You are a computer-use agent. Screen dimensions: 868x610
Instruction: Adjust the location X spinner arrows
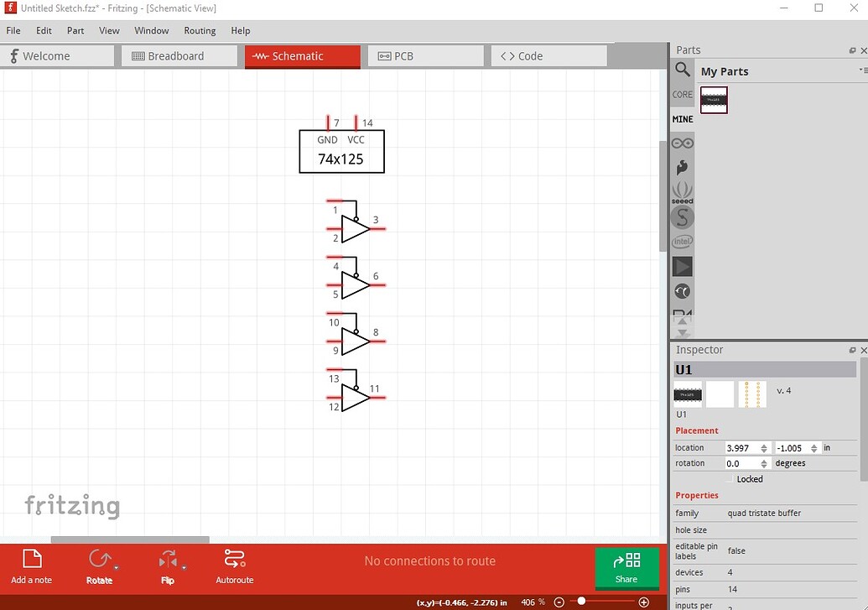(764, 448)
